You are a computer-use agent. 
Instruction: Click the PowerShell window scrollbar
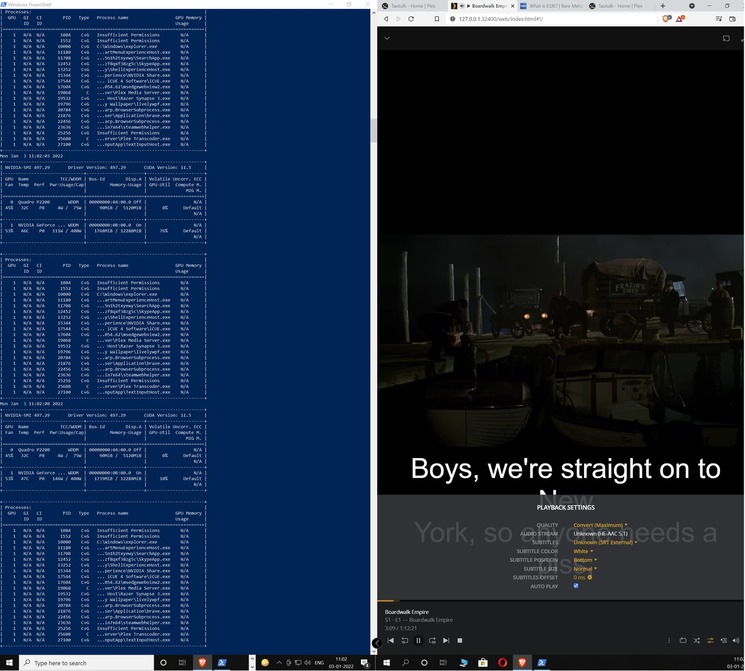tap(373, 131)
